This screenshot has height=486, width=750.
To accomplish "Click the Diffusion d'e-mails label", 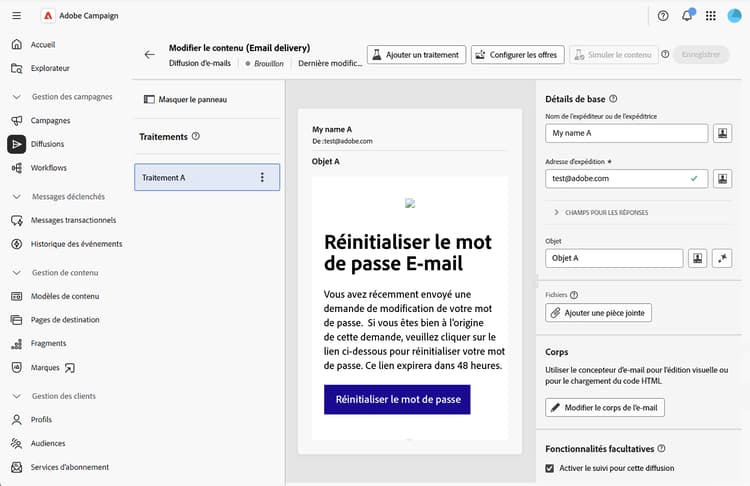I will coord(200,63).
